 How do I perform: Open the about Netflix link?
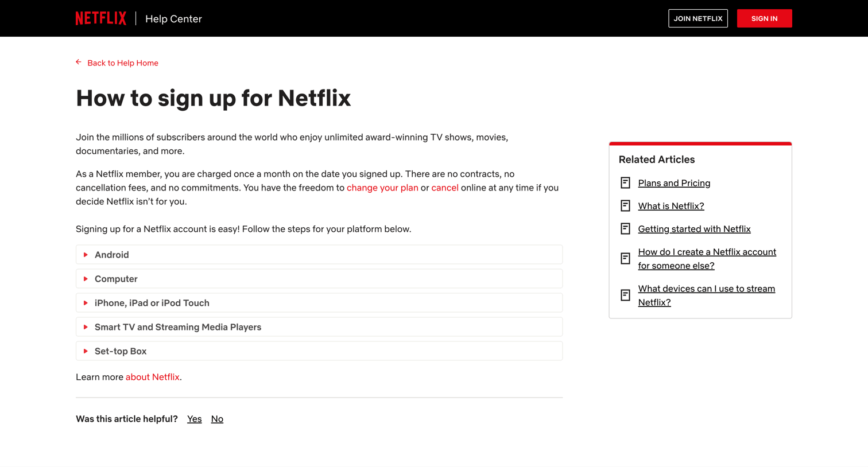click(x=153, y=377)
